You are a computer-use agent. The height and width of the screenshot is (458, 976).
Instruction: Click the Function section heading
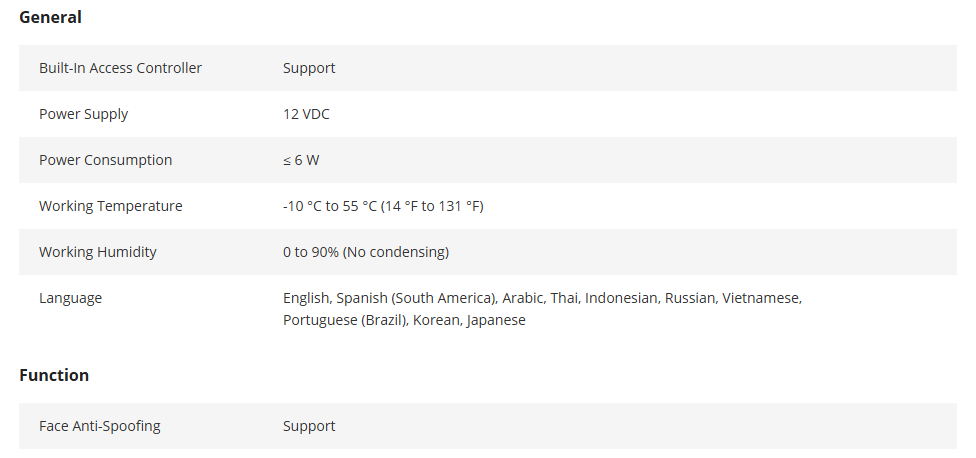(54, 375)
